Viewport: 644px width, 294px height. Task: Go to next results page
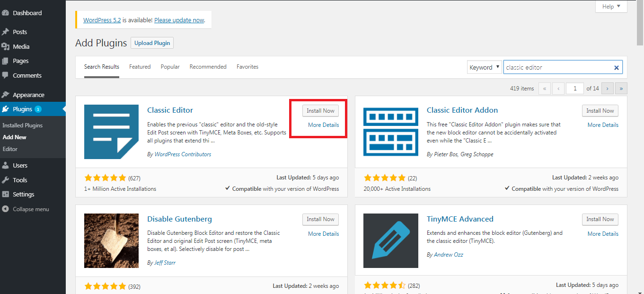click(608, 88)
